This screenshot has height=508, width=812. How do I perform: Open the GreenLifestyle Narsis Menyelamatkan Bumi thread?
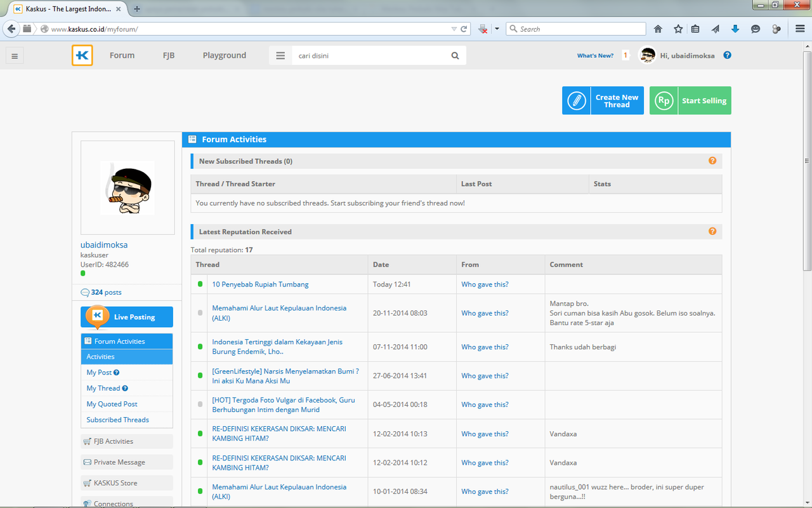(285, 376)
